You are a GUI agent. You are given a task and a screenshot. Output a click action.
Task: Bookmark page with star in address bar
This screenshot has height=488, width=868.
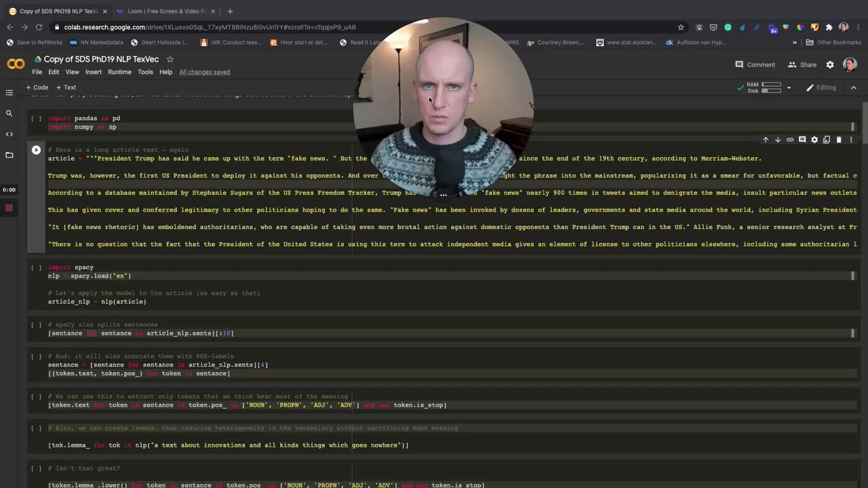tap(681, 27)
